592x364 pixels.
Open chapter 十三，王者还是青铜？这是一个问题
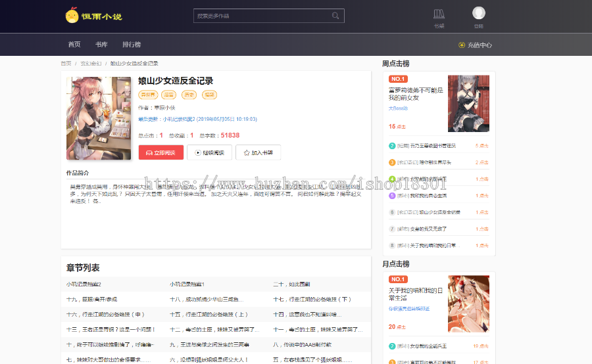[111, 329]
